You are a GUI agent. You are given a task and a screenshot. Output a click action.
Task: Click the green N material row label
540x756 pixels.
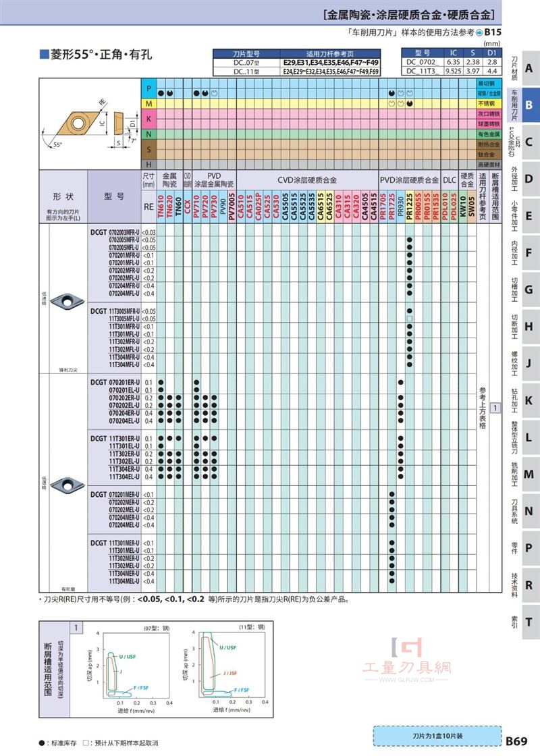(148, 134)
